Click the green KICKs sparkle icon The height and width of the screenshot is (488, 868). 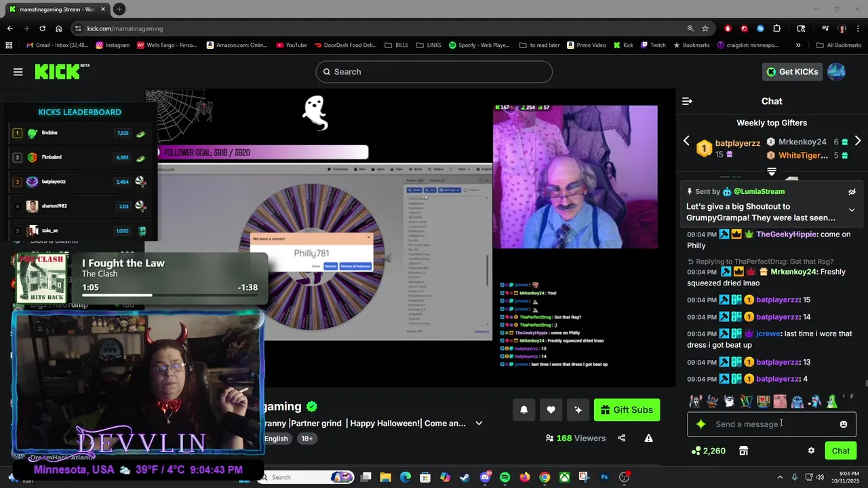click(701, 424)
